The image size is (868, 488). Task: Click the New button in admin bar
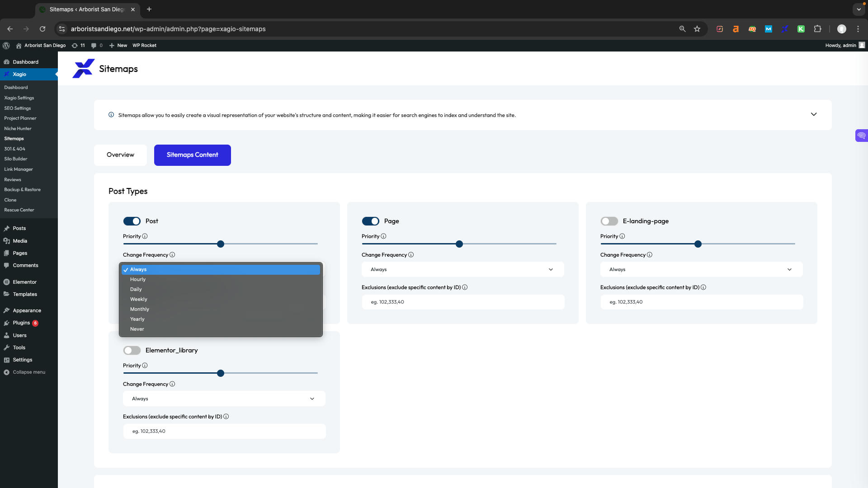(x=118, y=45)
